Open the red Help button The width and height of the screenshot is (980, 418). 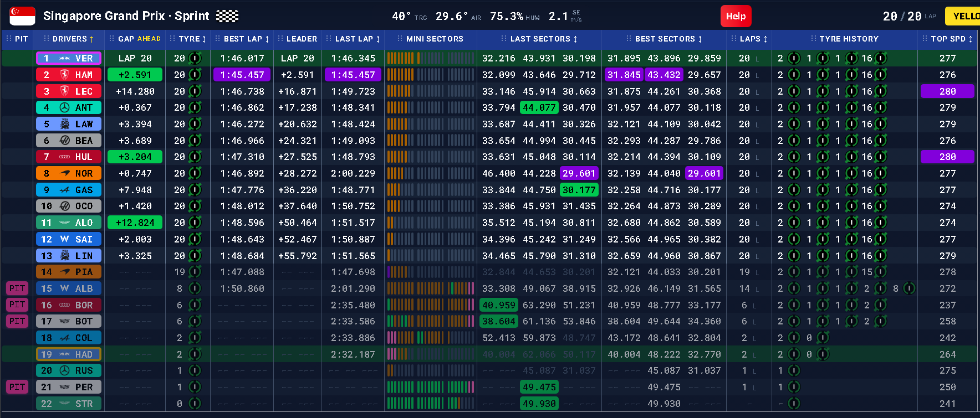coord(736,16)
